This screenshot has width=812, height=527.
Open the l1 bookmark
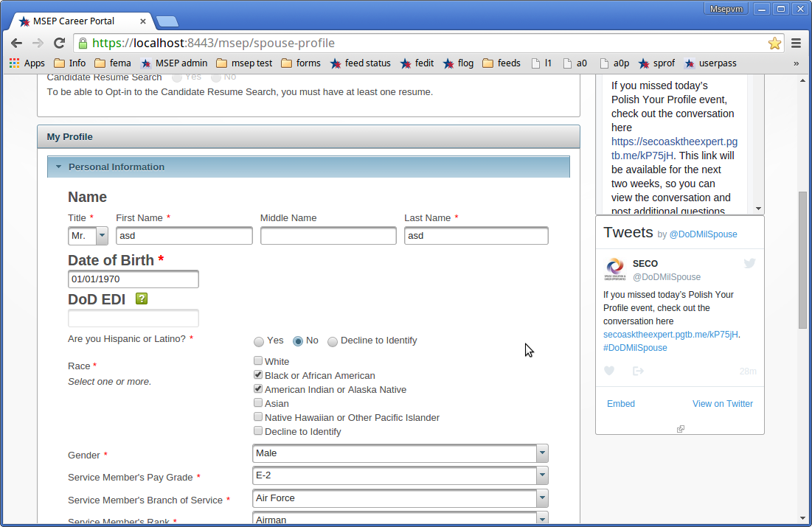click(x=541, y=63)
